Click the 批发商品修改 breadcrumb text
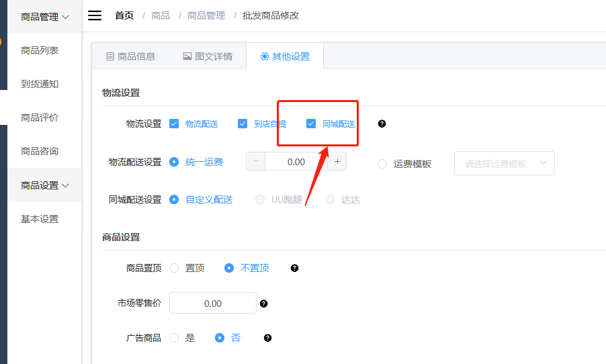The height and width of the screenshot is (364, 606). [x=271, y=15]
